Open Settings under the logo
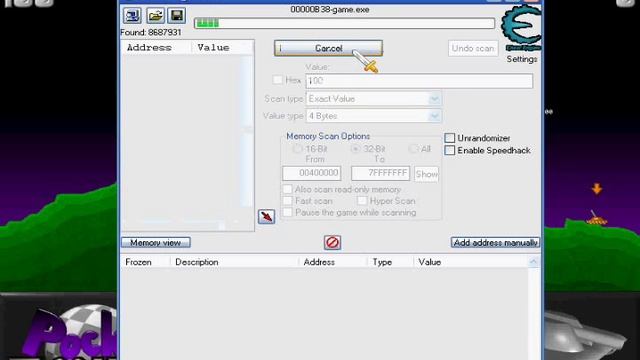This screenshot has width=640, height=360. click(522, 59)
